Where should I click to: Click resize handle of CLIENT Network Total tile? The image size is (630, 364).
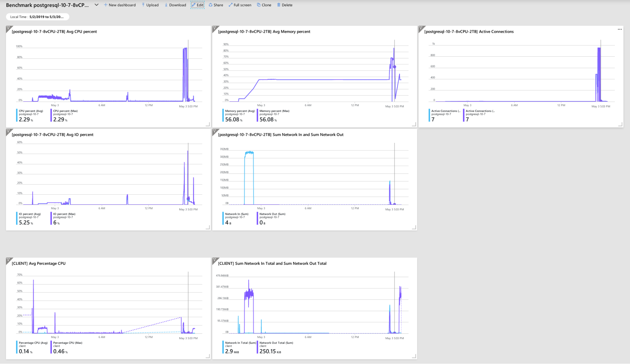click(414, 356)
